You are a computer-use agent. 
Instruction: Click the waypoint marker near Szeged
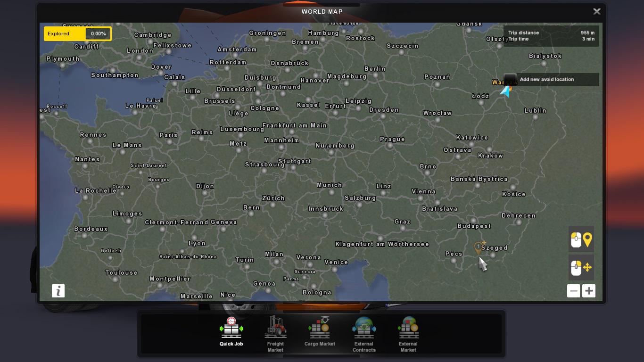[479, 247]
